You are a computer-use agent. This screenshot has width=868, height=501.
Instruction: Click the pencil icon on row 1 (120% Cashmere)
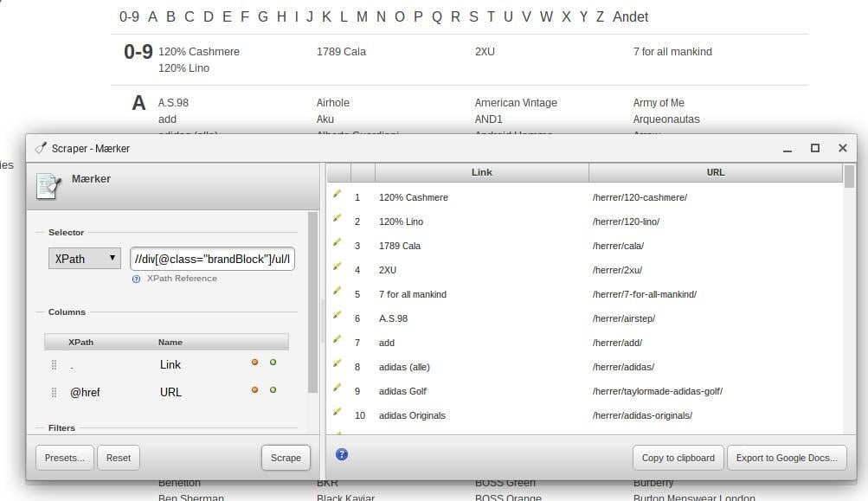338,194
